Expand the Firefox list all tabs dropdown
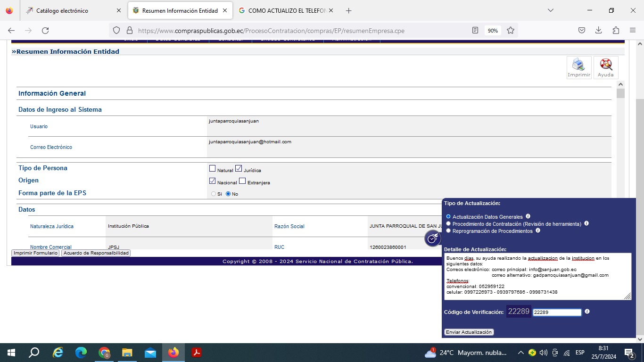This screenshot has height=362, width=644. pyautogui.click(x=550, y=10)
